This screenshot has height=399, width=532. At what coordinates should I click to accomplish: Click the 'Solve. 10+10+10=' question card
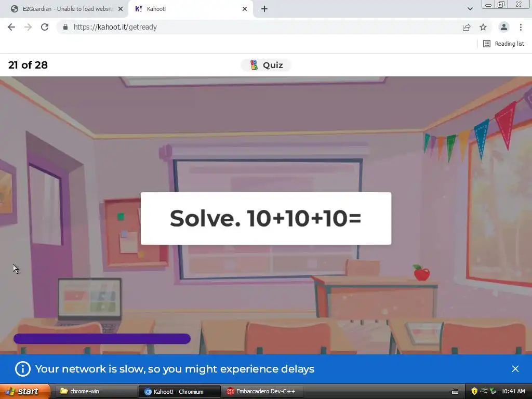click(x=265, y=219)
